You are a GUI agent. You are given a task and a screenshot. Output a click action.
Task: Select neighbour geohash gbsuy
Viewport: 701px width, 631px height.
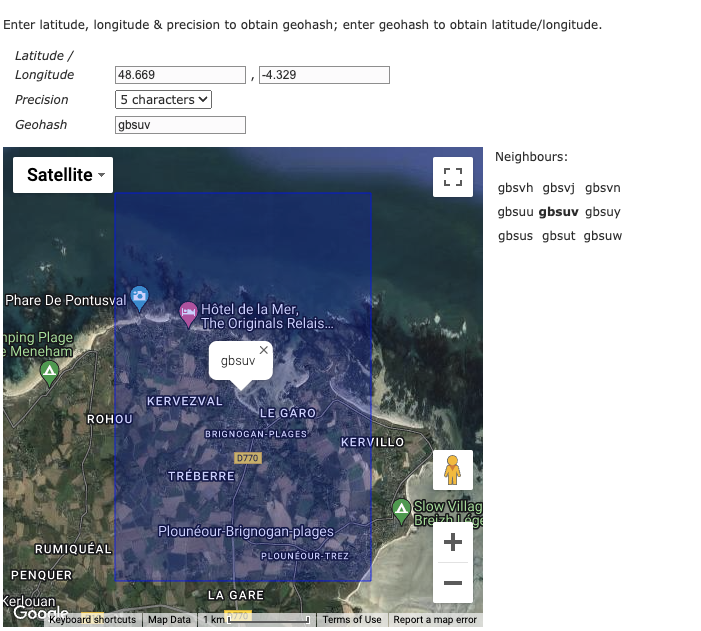tap(603, 212)
